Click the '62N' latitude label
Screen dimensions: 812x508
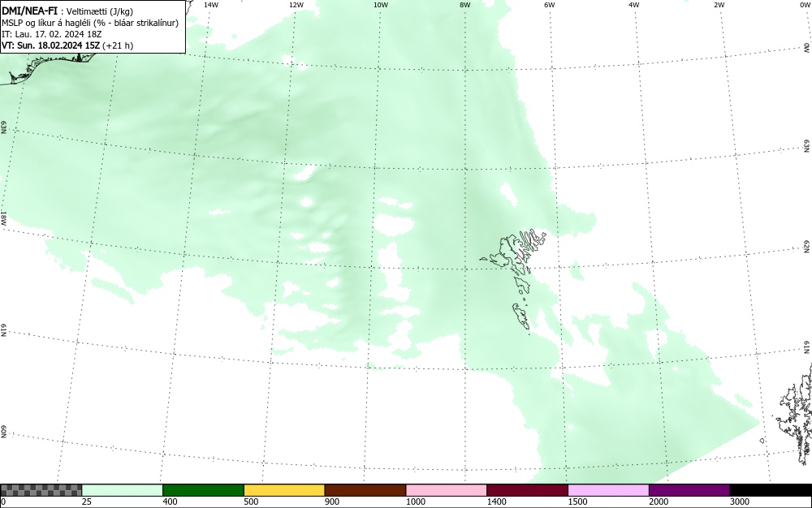tap(807, 246)
